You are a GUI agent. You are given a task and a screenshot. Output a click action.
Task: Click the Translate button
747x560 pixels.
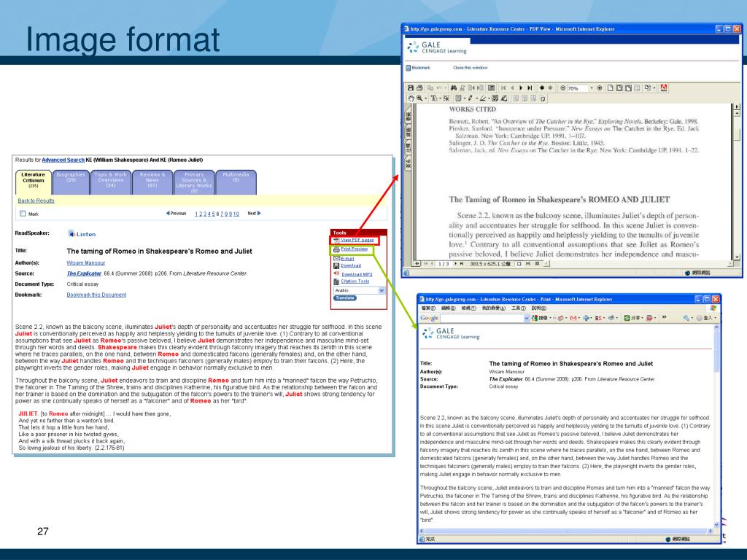click(x=345, y=298)
